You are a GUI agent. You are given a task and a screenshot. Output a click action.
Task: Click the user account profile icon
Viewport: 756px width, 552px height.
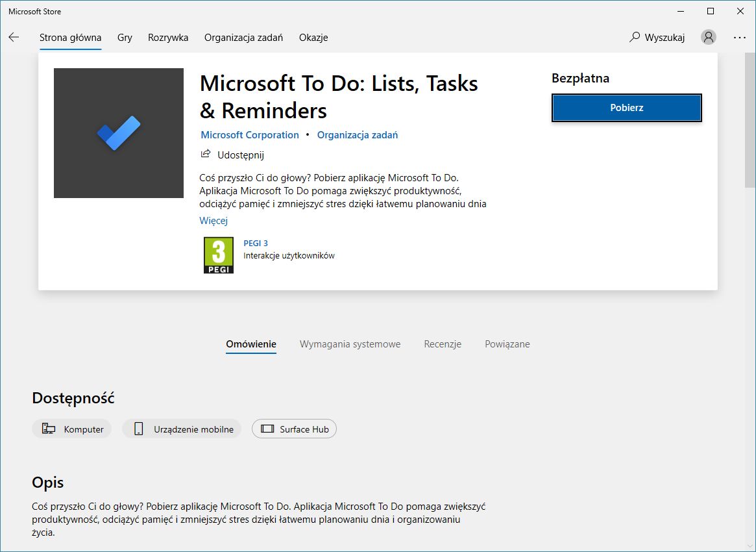(x=708, y=37)
